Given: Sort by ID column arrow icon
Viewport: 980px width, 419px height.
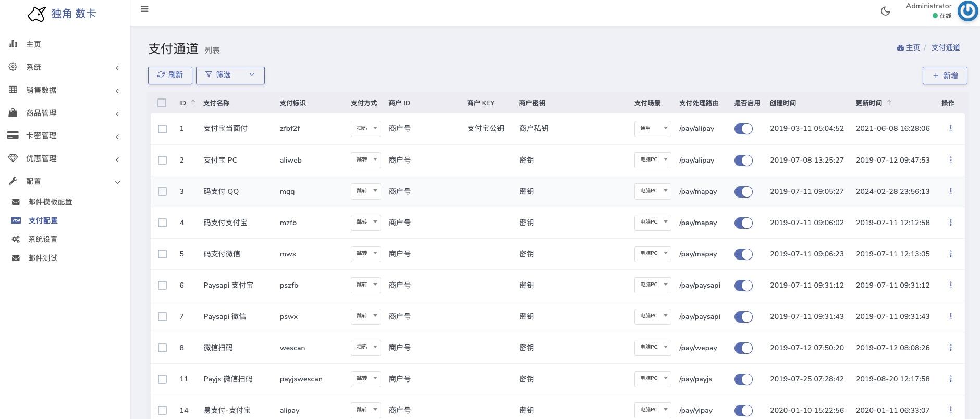Looking at the screenshot, I should point(193,103).
